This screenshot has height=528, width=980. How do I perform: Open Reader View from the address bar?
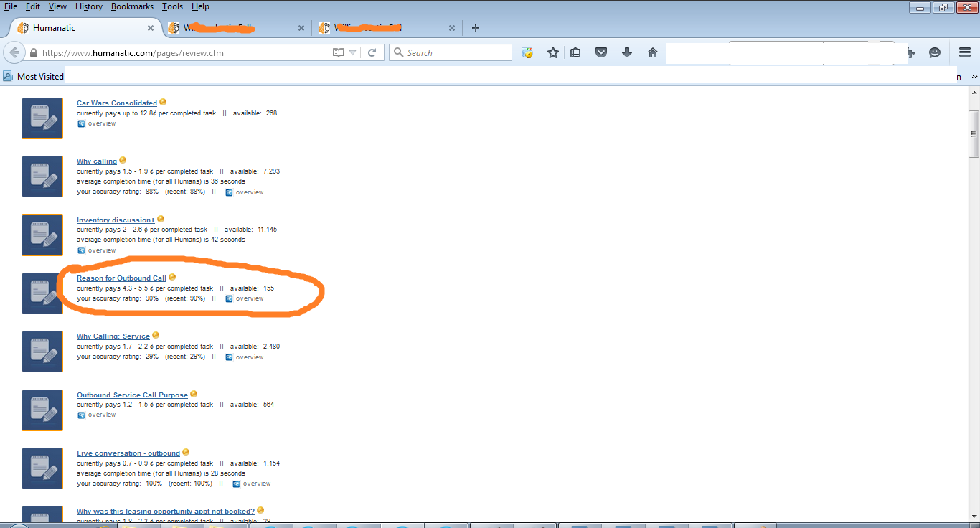pos(339,52)
